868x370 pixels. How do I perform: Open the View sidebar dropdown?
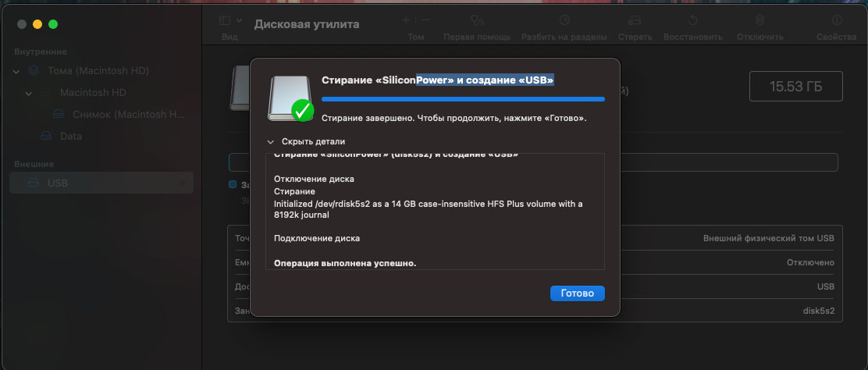pyautogui.click(x=230, y=20)
